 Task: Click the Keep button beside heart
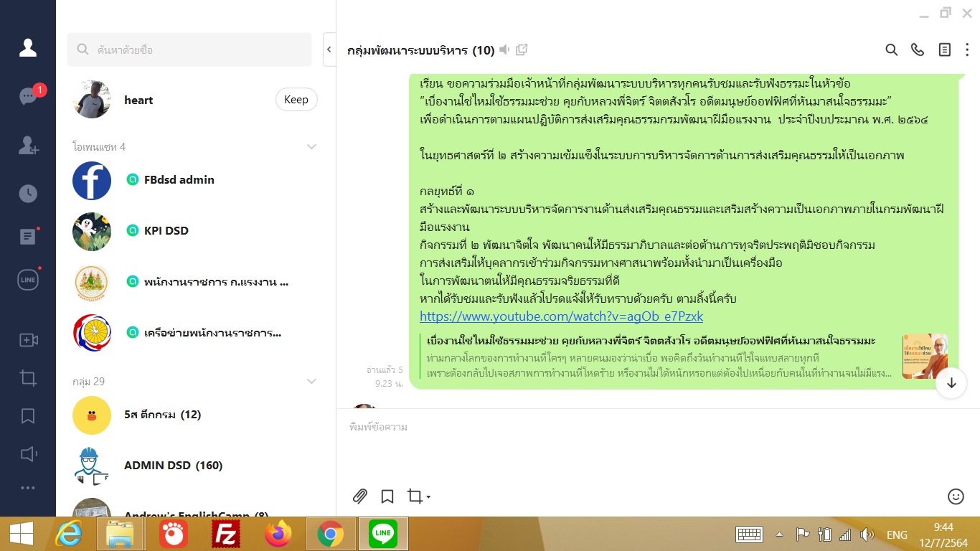[x=296, y=100]
